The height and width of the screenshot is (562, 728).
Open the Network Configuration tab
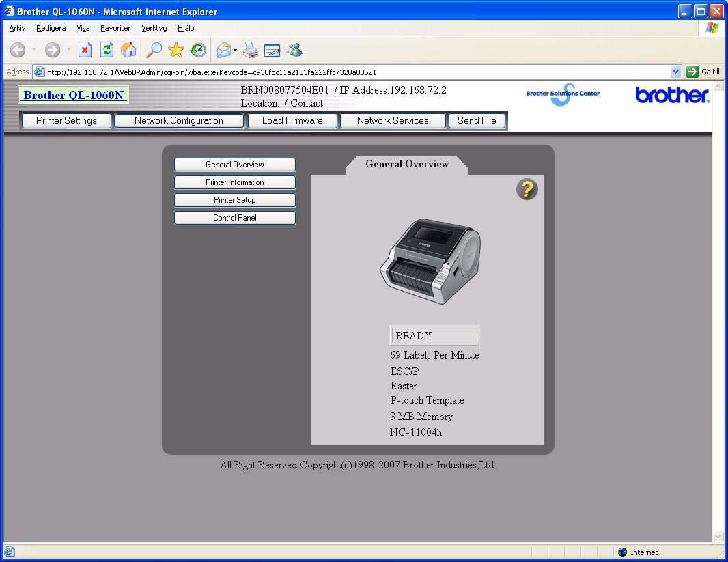(179, 121)
